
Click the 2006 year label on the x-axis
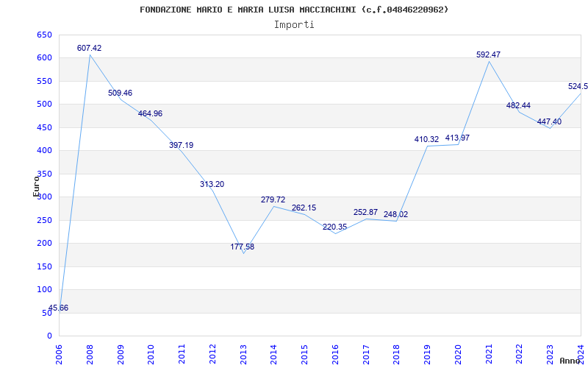click(x=59, y=354)
